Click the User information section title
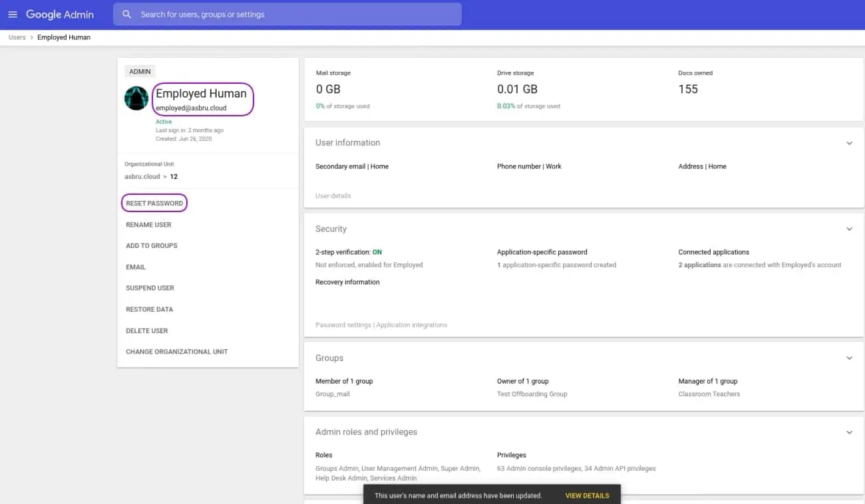Viewport: 865px width, 504px height. 347,143
